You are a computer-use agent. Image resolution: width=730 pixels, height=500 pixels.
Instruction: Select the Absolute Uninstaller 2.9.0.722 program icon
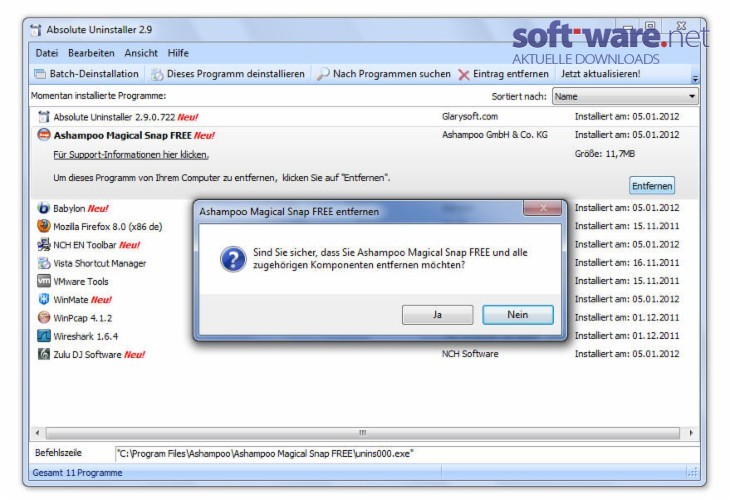click(44, 117)
